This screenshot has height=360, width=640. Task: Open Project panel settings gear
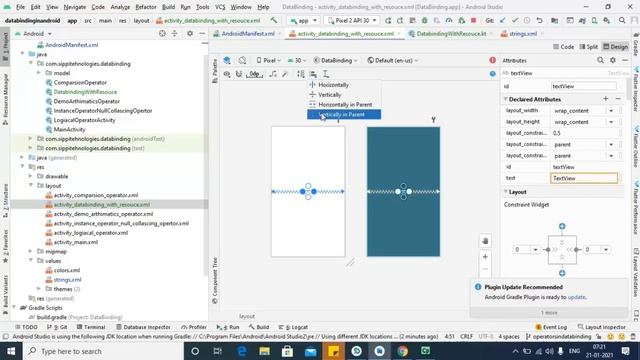click(x=190, y=33)
